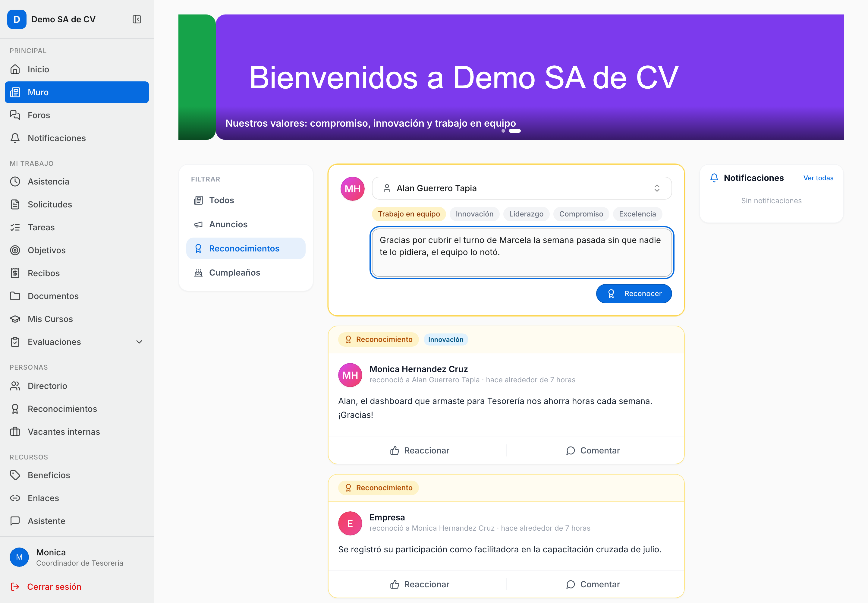Click the Demo SA de CV company name
The width and height of the screenshot is (868, 603).
pyautogui.click(x=64, y=19)
